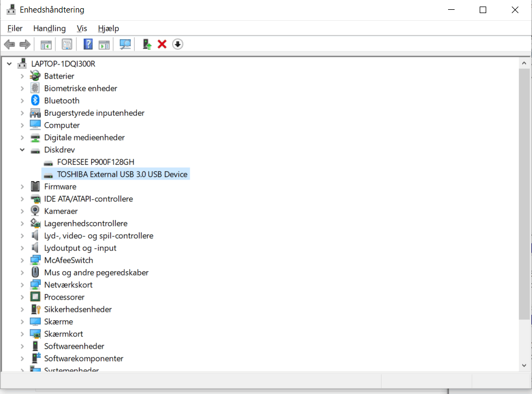Expand the Firmware category
Image resolution: width=532 pixels, height=394 pixels.
tap(22, 187)
